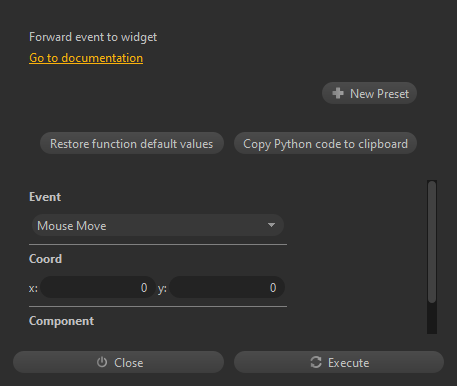Click the Coord section label
This screenshot has width=457, height=386.
tap(45, 259)
